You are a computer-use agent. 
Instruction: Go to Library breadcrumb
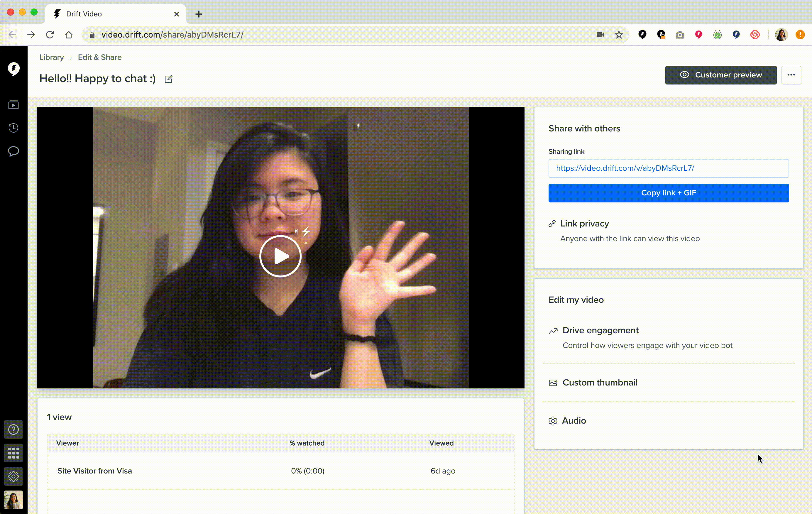[x=52, y=57]
